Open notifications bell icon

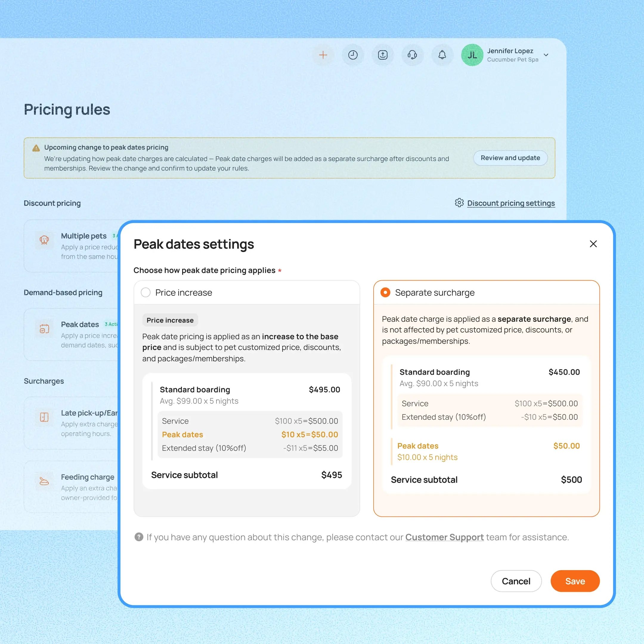point(442,55)
